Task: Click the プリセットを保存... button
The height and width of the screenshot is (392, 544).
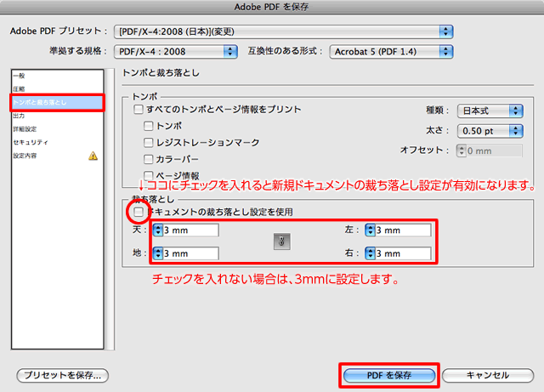Action: [63, 375]
